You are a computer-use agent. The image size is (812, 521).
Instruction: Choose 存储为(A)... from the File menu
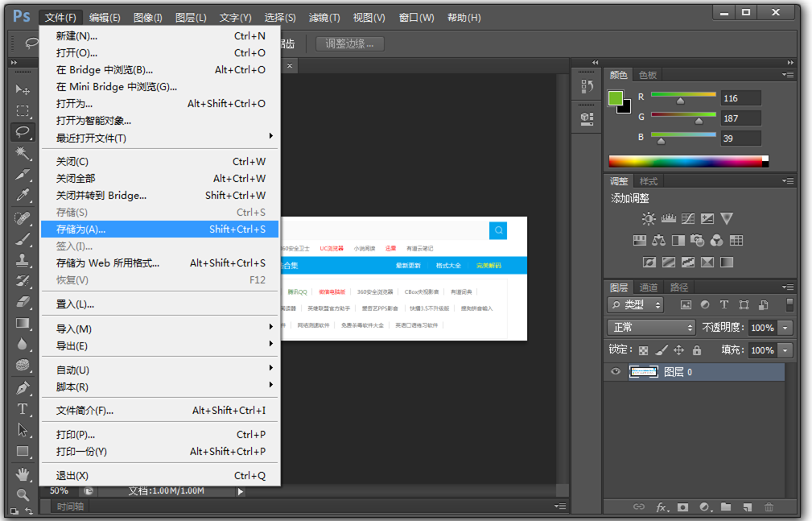coord(159,229)
